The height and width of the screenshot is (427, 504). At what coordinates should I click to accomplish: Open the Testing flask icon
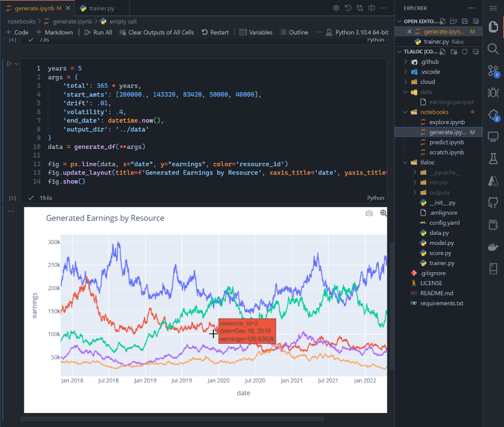[x=493, y=158]
